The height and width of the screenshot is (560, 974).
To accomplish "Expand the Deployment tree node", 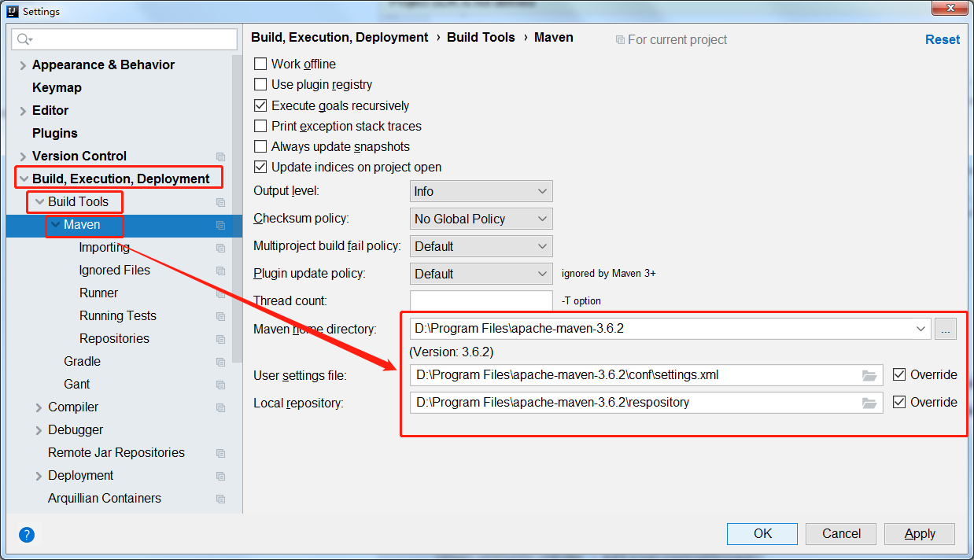I will tap(39, 476).
